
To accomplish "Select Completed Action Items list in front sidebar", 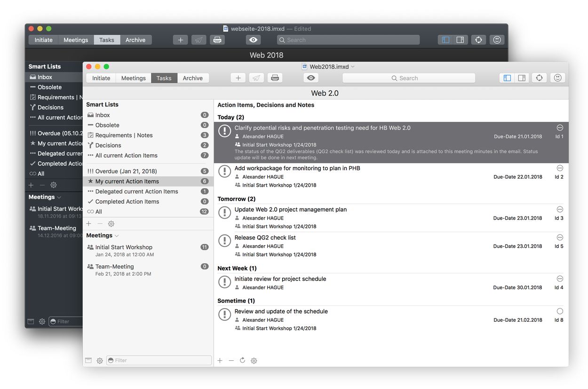I will (x=148, y=201).
